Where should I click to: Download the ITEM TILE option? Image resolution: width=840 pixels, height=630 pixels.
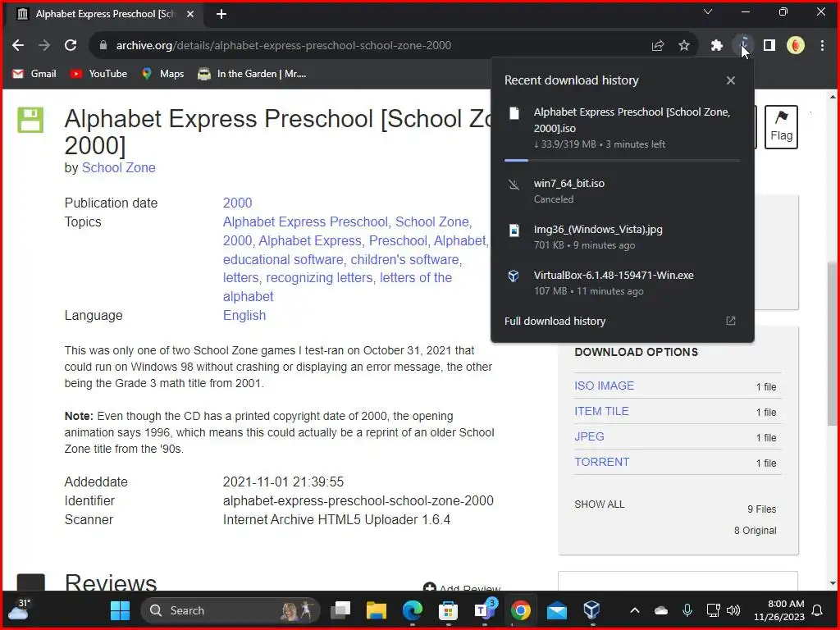[x=601, y=411]
